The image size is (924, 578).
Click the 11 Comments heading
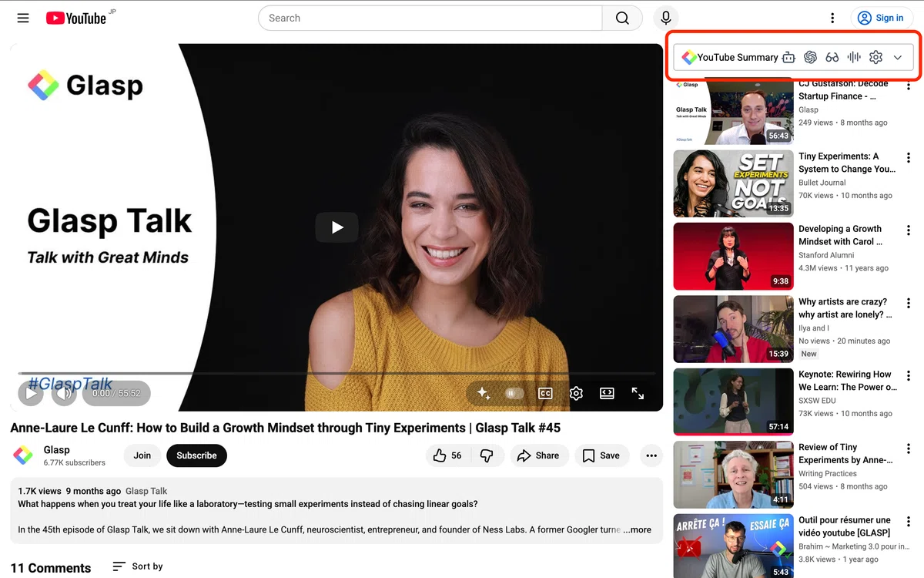pyautogui.click(x=51, y=568)
